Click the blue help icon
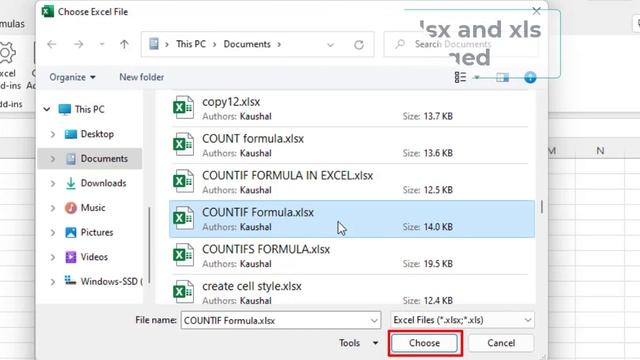This screenshot has height=360, width=640. point(530,77)
